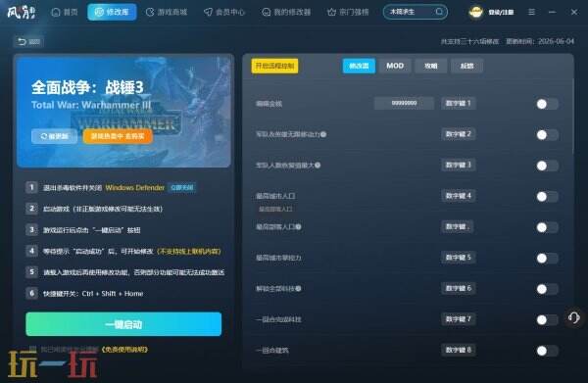This screenshot has width=588, height=383.
Task: Click the 数字键 2 hotkey button
Action: tap(459, 134)
